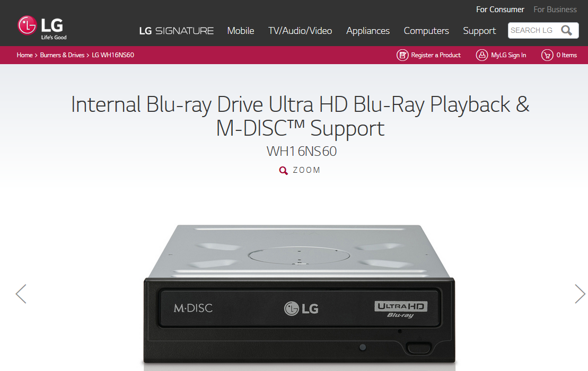
Task: Open the Mobile menu
Action: 241,31
